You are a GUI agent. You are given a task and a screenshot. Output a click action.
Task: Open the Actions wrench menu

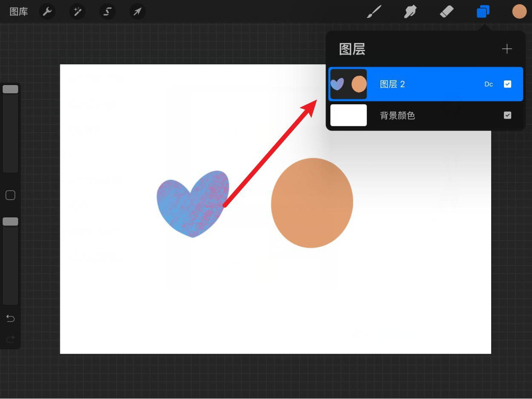point(47,11)
